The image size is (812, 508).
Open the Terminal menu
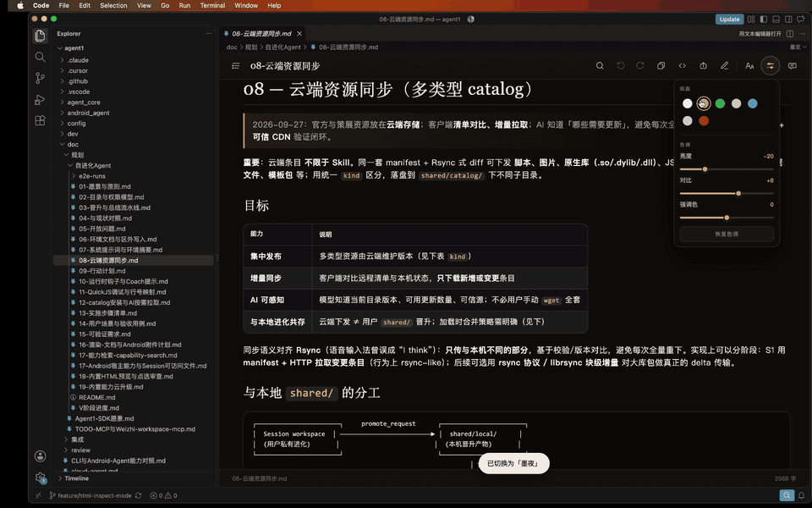tap(212, 5)
